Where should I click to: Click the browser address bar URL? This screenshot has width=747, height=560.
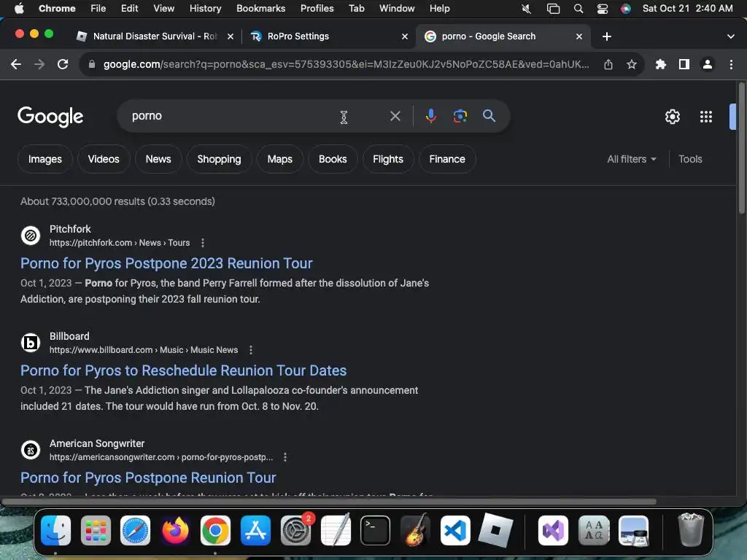346,64
